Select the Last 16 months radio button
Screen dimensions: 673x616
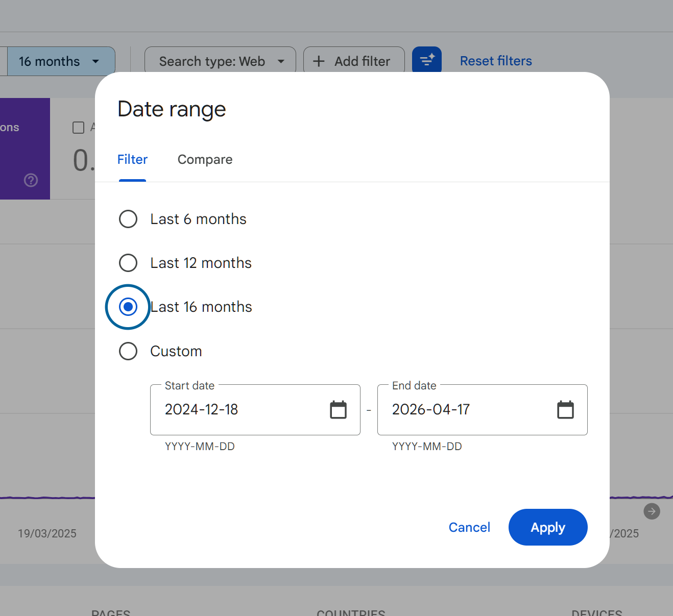click(x=128, y=307)
